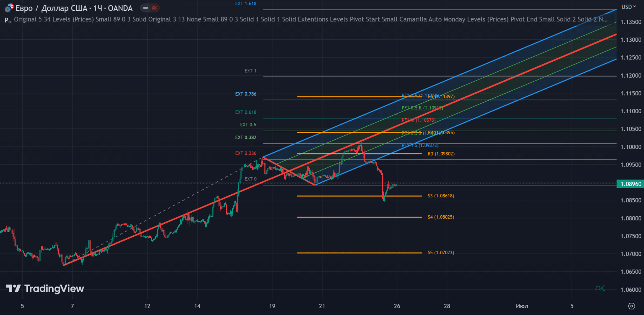Select the EXT 1.618 extension label
The image size is (644, 315).
[x=246, y=4]
